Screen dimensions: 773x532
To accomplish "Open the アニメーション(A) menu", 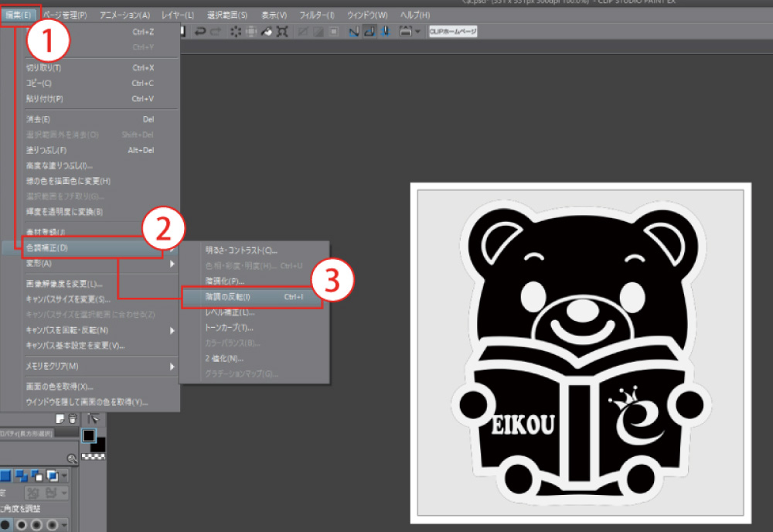I will click(124, 15).
